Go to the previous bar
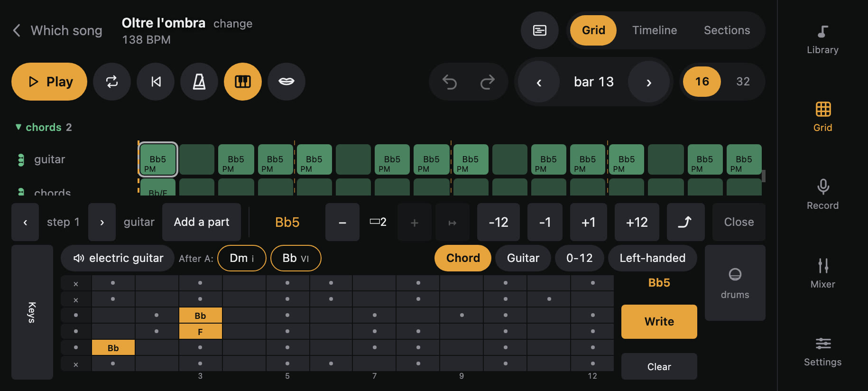This screenshot has width=868, height=391. 539,82
